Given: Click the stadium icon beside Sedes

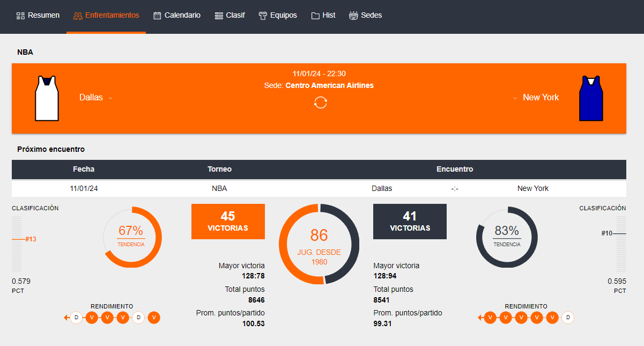Looking at the screenshot, I should (353, 16).
